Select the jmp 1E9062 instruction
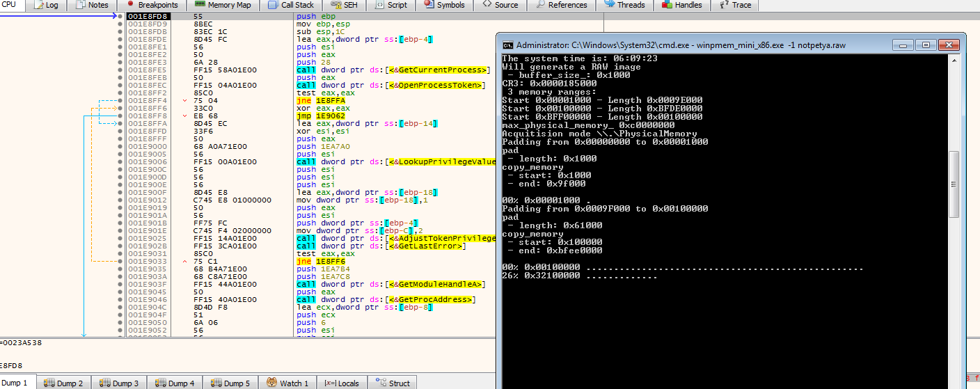 321,116
